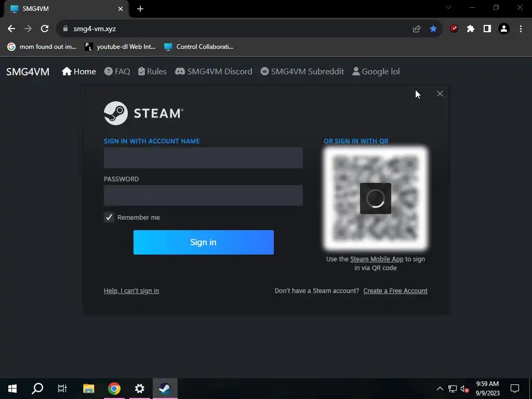Reload the page with the refresh icon
Viewport: 532px width, 399px height.
pyautogui.click(x=45, y=29)
